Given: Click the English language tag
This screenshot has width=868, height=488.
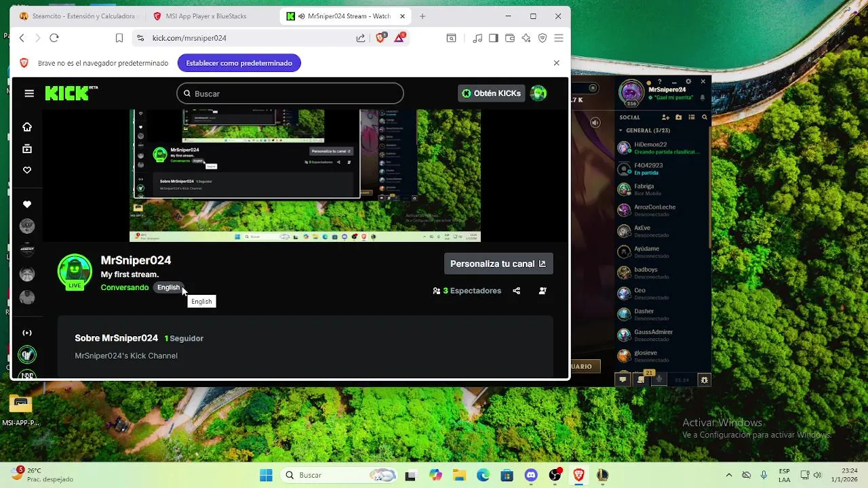Looking at the screenshot, I should click(x=168, y=287).
